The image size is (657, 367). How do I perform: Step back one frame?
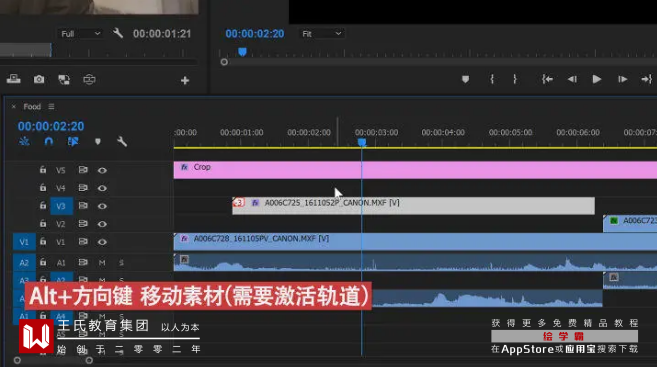pyautogui.click(x=572, y=79)
